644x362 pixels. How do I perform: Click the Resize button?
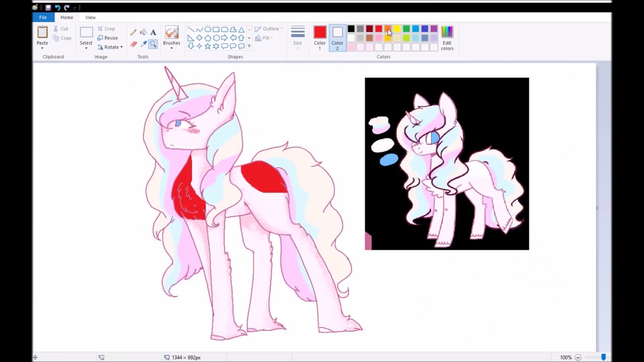(108, 38)
